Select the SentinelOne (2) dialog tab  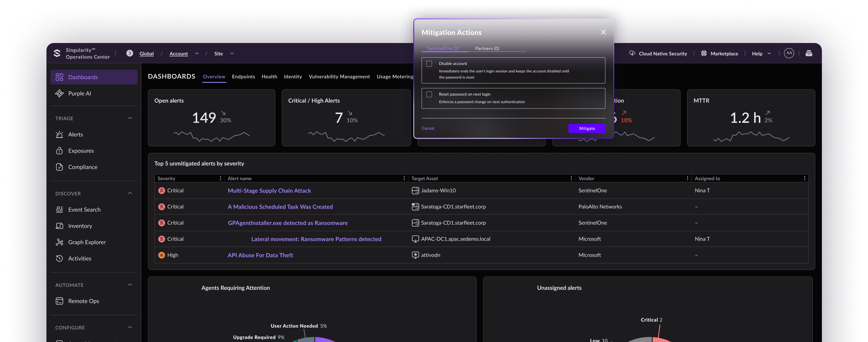click(x=443, y=48)
